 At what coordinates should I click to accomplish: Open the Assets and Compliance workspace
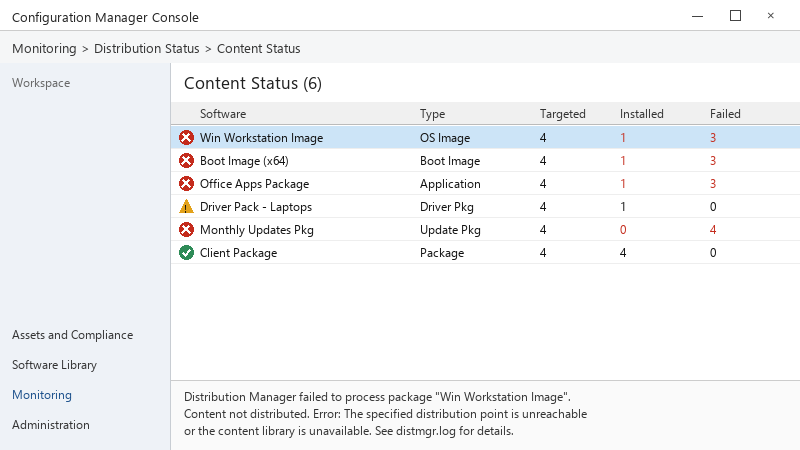click(x=72, y=335)
